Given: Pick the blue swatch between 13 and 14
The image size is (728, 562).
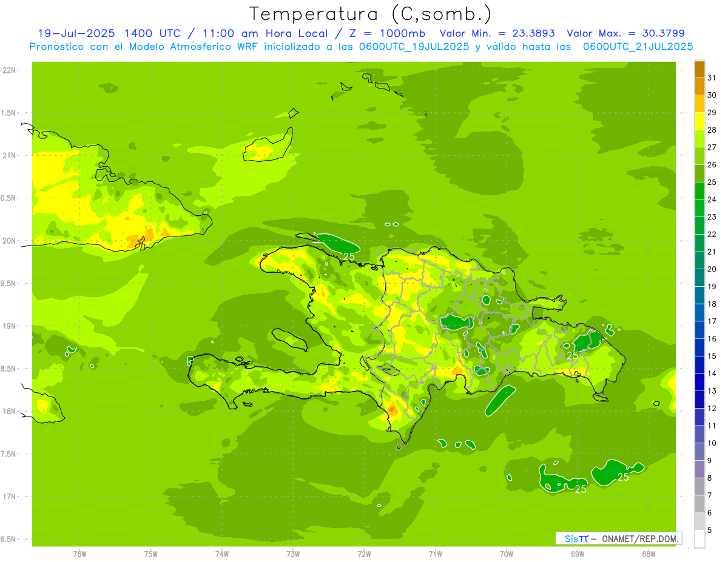Looking at the screenshot, I should tap(699, 383).
